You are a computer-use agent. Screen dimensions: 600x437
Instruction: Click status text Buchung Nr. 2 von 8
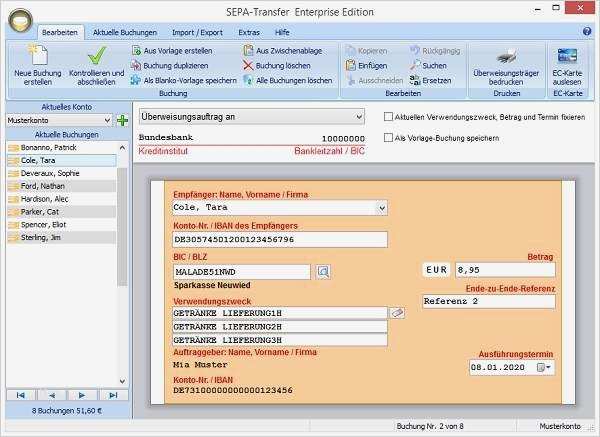tap(430, 426)
